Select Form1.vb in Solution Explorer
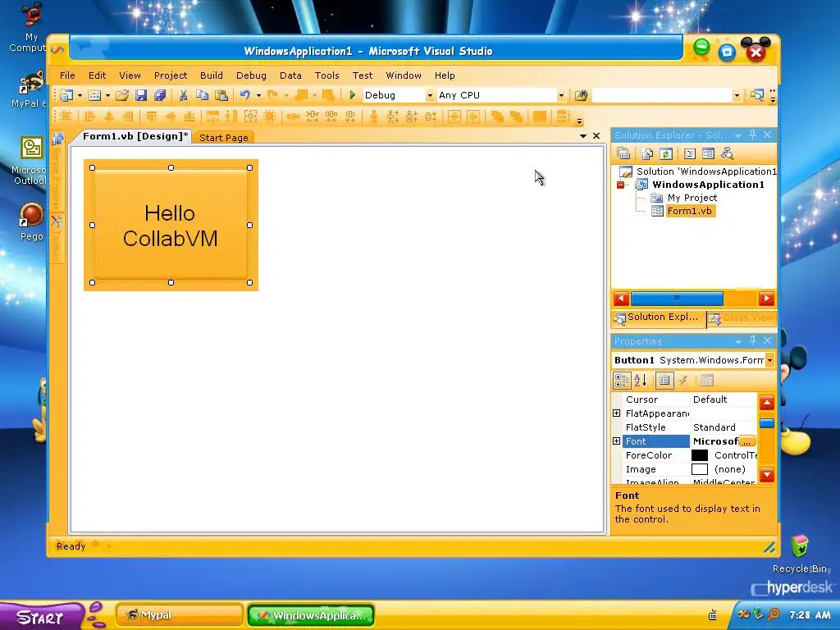This screenshot has width=840, height=630. (689, 211)
